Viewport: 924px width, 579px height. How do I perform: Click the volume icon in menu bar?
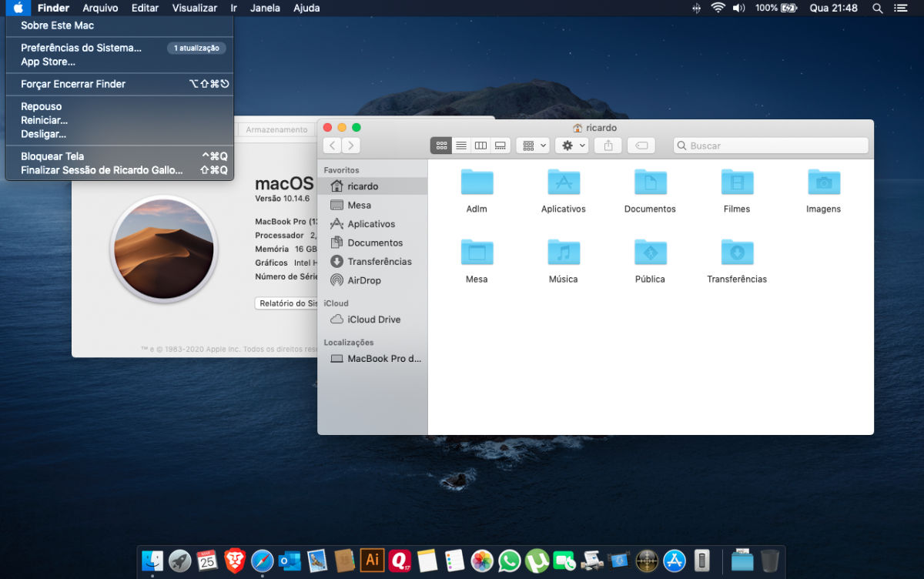coord(738,8)
